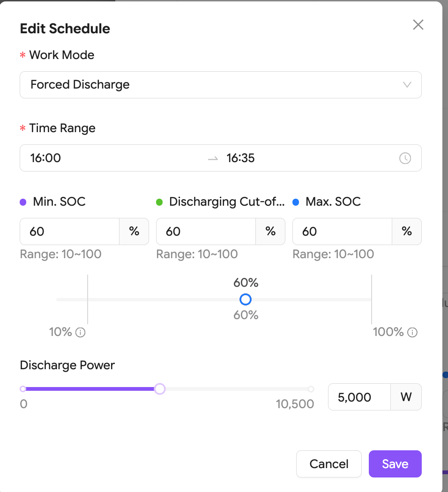Click the blue 60% SOC slider handle
Image resolution: width=448 pixels, height=492 pixels.
[246, 299]
